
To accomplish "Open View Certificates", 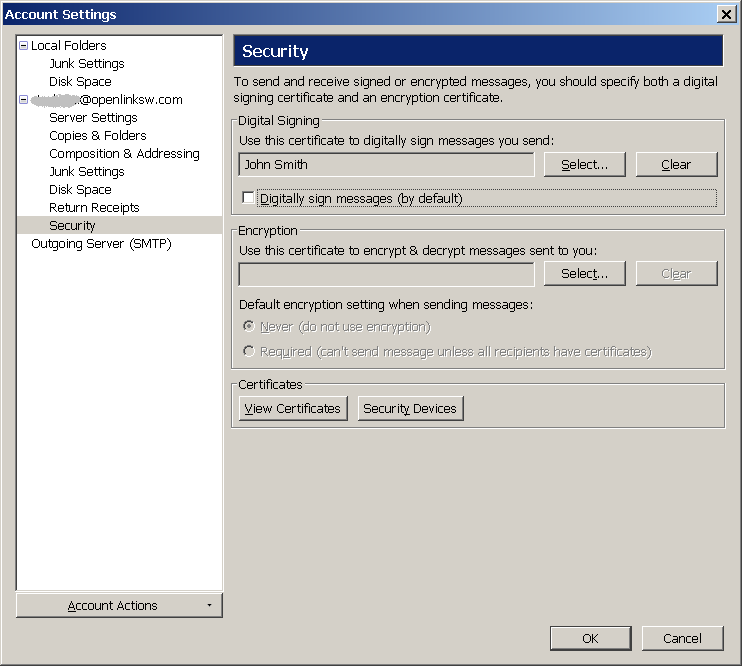I will (x=293, y=408).
